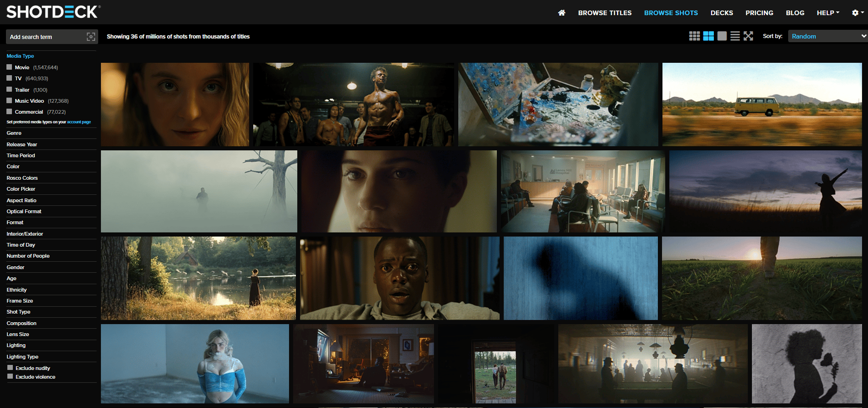Open the yellow van in desert shot
The image size is (868, 408).
tap(762, 105)
